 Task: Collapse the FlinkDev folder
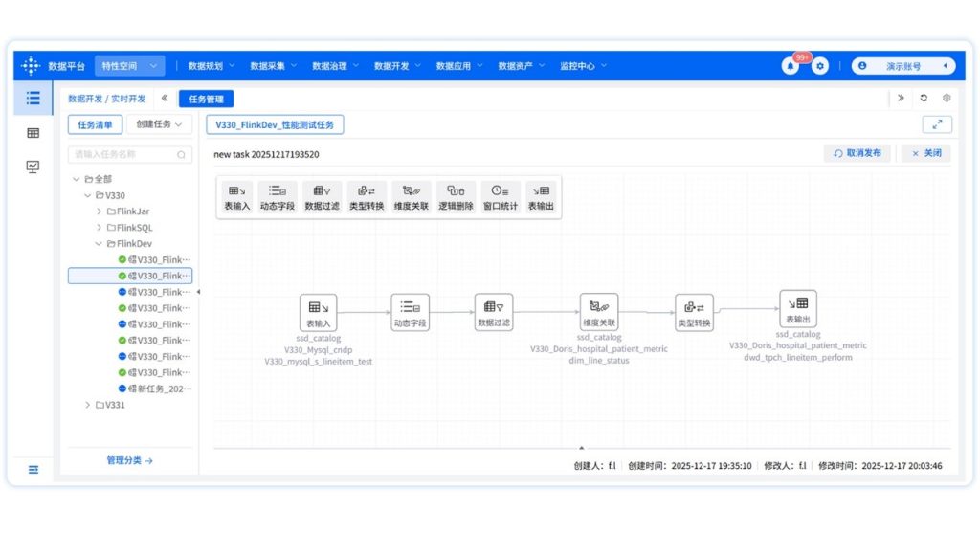tap(99, 244)
